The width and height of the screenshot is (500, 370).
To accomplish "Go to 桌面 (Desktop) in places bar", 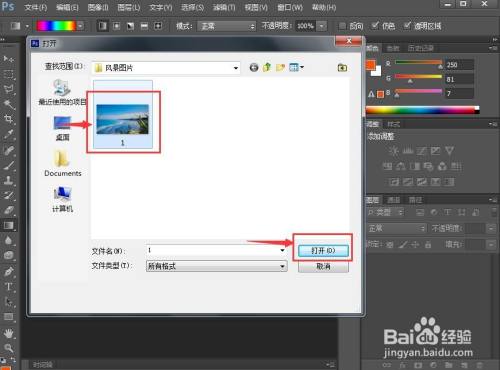I will click(x=62, y=128).
